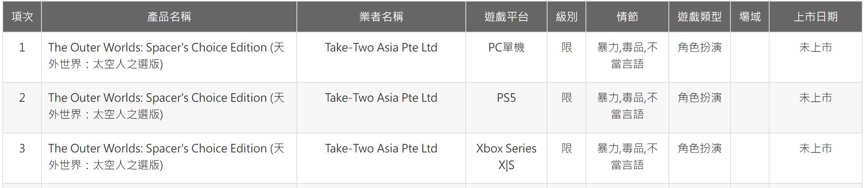The height and width of the screenshot is (188, 868).
Task: Click Take-Two Asia Pte Ltd in row 3
Action: point(381,149)
